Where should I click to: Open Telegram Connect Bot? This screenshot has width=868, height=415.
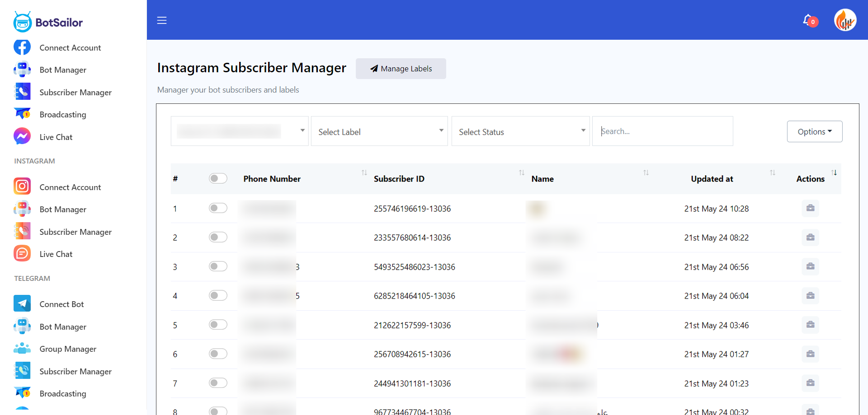click(61, 304)
